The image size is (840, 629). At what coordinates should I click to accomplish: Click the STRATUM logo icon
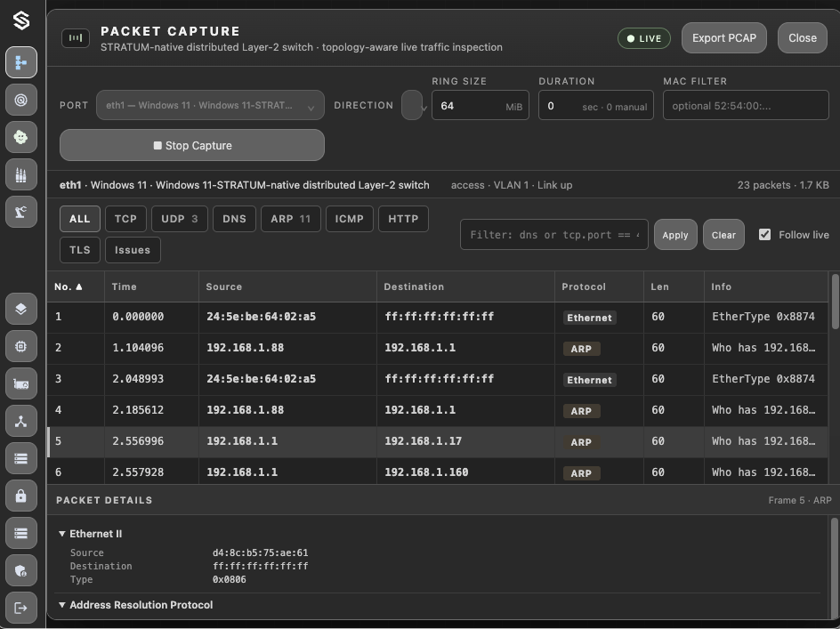(x=21, y=20)
